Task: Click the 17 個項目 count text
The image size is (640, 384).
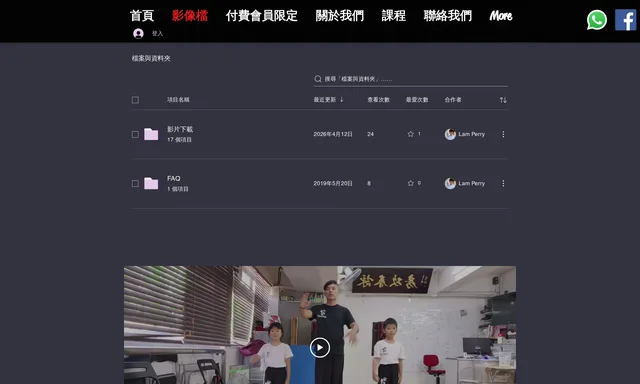Action: (x=179, y=140)
